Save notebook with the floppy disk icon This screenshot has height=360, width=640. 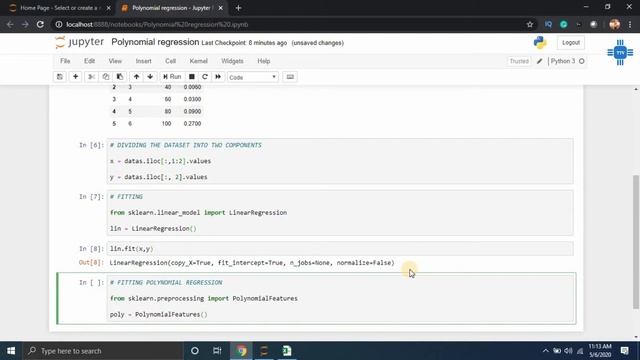[60, 77]
